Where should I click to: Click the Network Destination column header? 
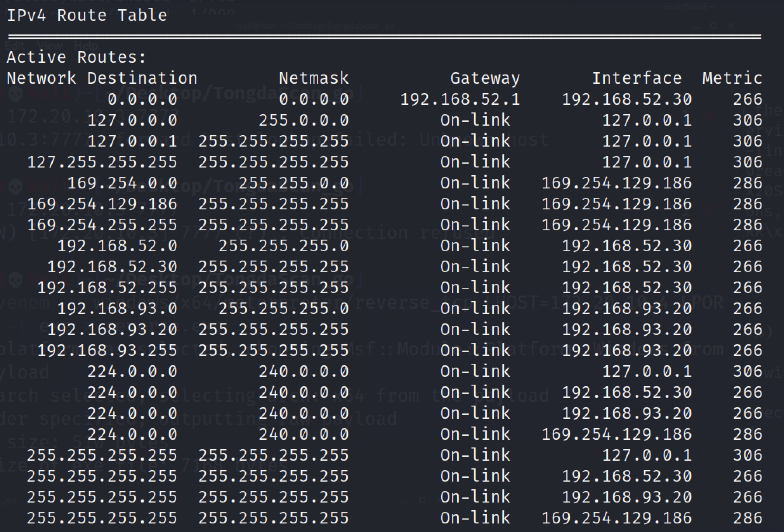[102, 78]
